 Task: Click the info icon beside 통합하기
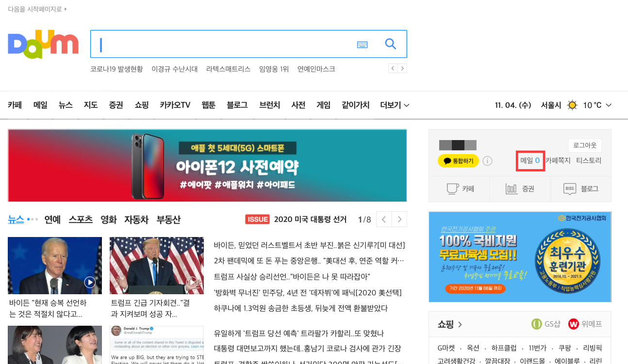point(488,161)
